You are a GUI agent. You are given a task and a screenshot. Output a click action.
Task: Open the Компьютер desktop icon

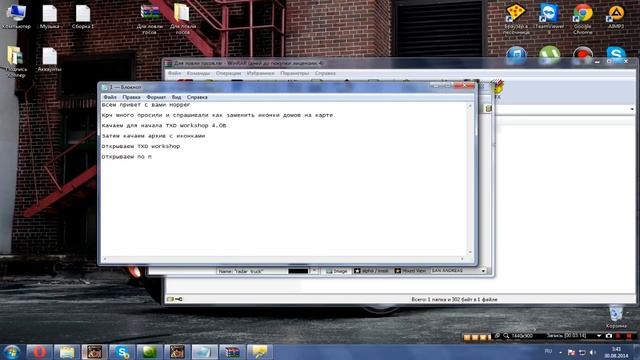tap(16, 16)
